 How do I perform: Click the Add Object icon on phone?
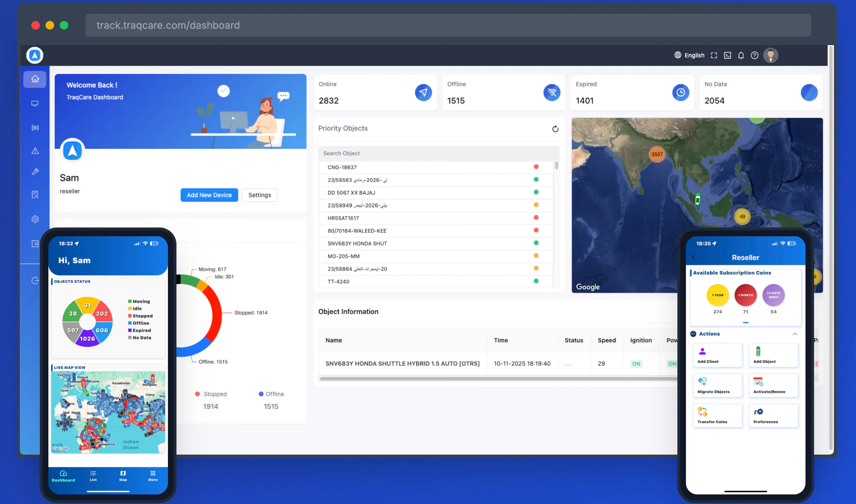coord(758,351)
